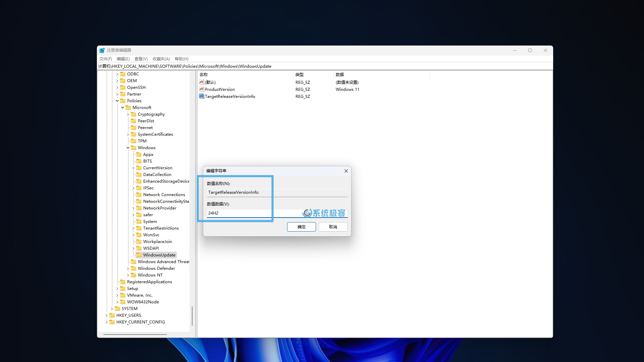Select the OEM folder icon
Viewport: 644px width, 362px height.
(x=123, y=81)
